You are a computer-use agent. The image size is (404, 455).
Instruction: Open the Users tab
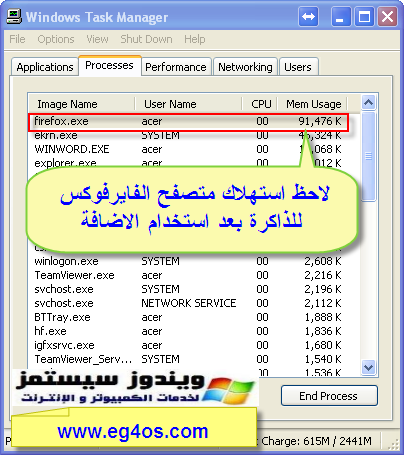coord(298,67)
